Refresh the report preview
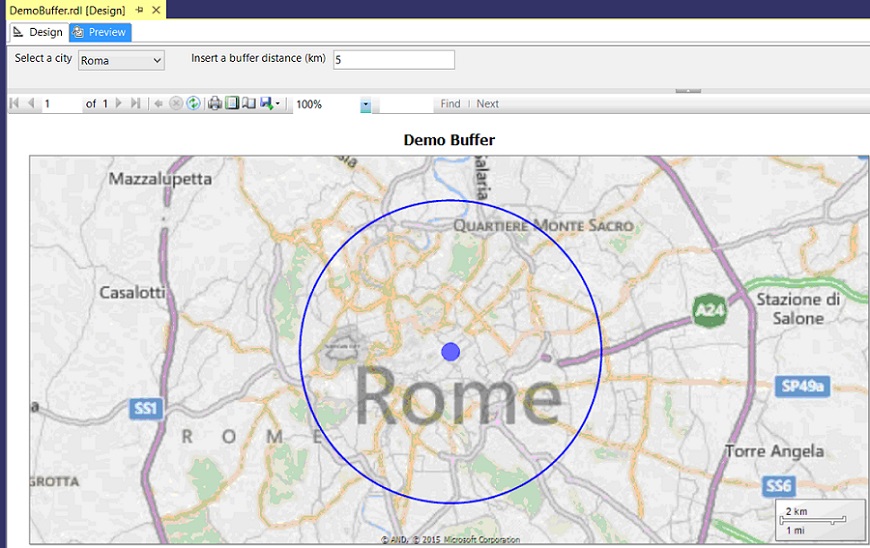The image size is (870, 548). coord(193,104)
